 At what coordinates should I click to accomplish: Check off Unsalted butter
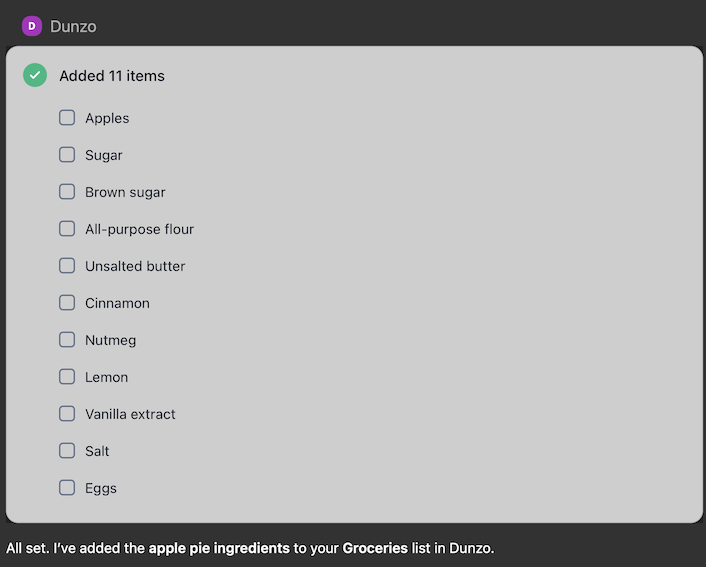coord(67,266)
